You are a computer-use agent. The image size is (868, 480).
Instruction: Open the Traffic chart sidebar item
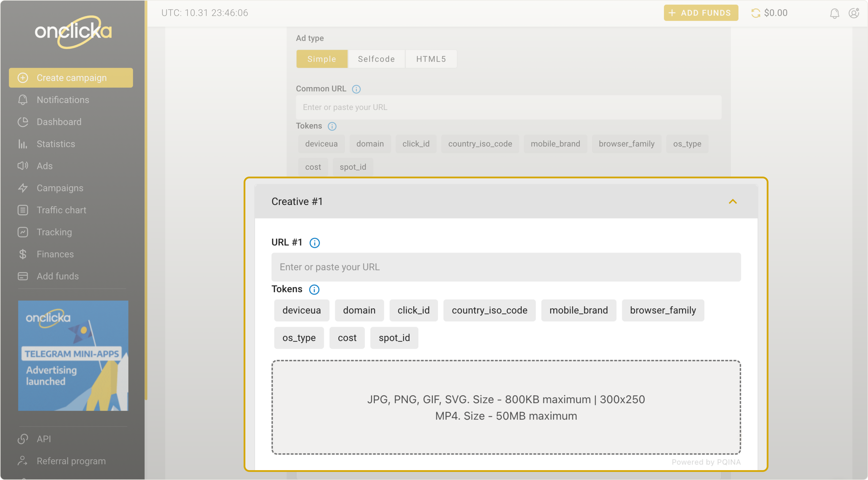[61, 210]
